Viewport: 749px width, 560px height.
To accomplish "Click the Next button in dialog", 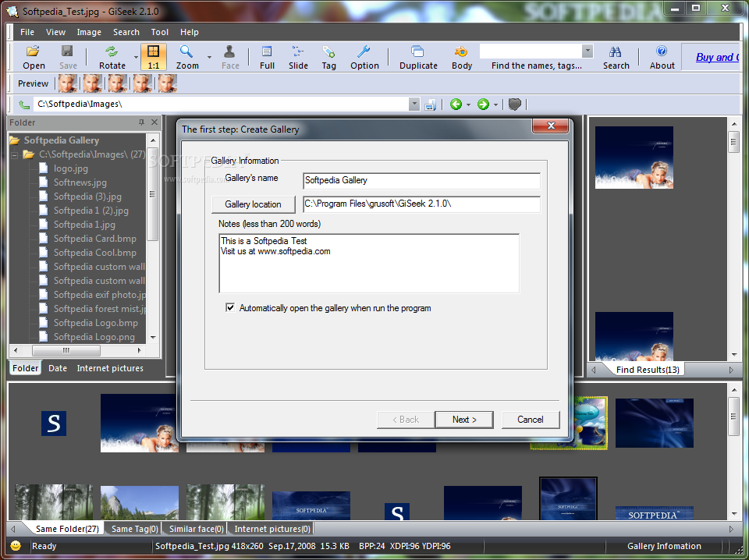I will click(464, 420).
